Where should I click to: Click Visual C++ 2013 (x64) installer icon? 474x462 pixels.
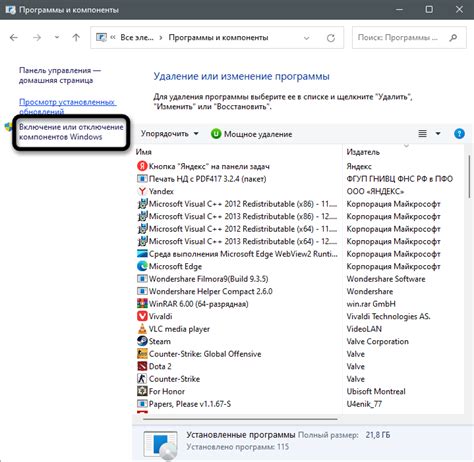tap(142, 241)
